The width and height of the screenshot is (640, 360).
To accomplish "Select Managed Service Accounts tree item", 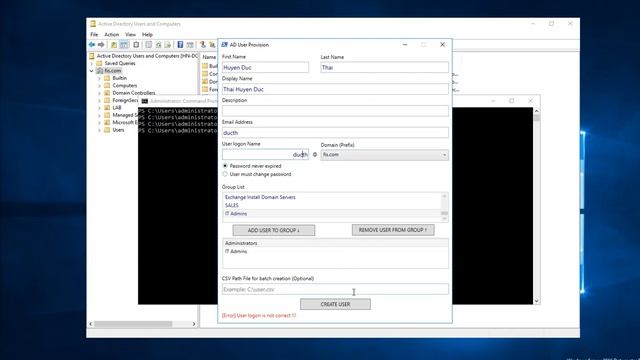I will [124, 115].
